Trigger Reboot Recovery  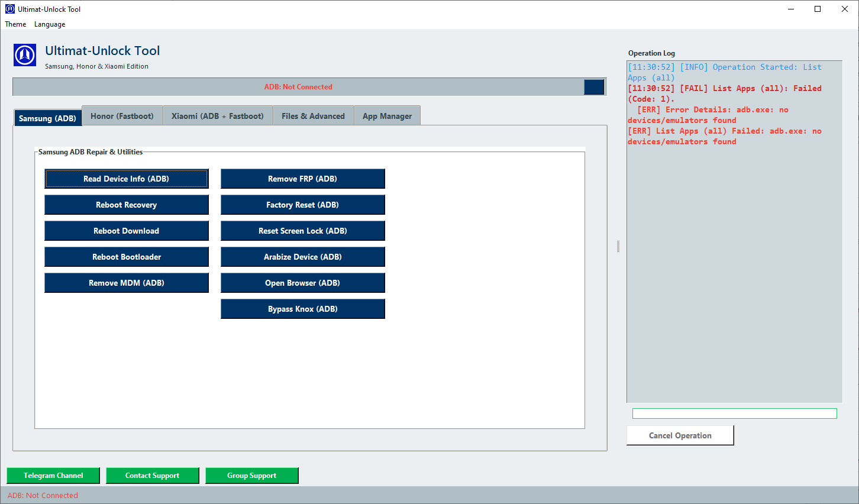[126, 204]
